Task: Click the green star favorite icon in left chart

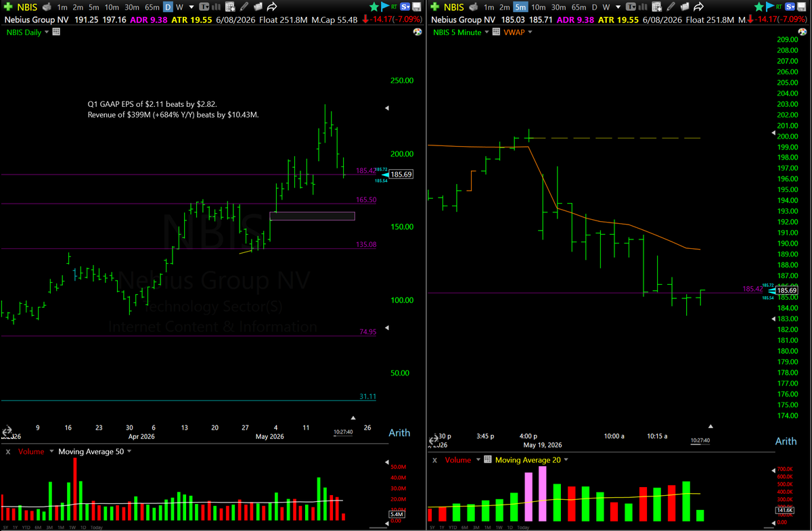Action: click(x=374, y=6)
